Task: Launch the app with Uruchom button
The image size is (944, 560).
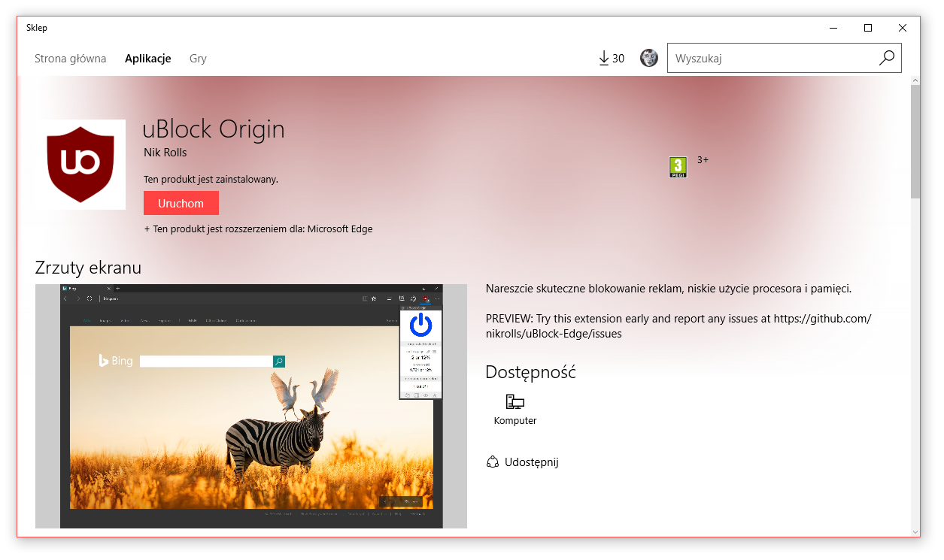Action: tap(181, 203)
